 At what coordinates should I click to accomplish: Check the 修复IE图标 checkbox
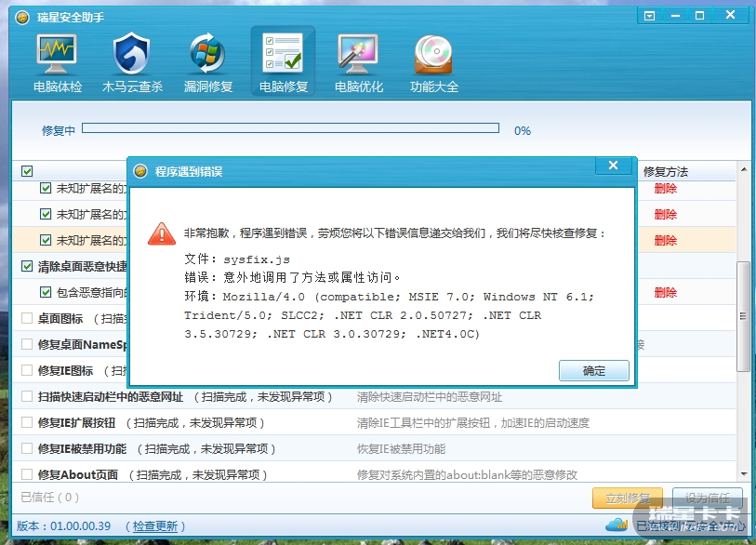[27, 370]
